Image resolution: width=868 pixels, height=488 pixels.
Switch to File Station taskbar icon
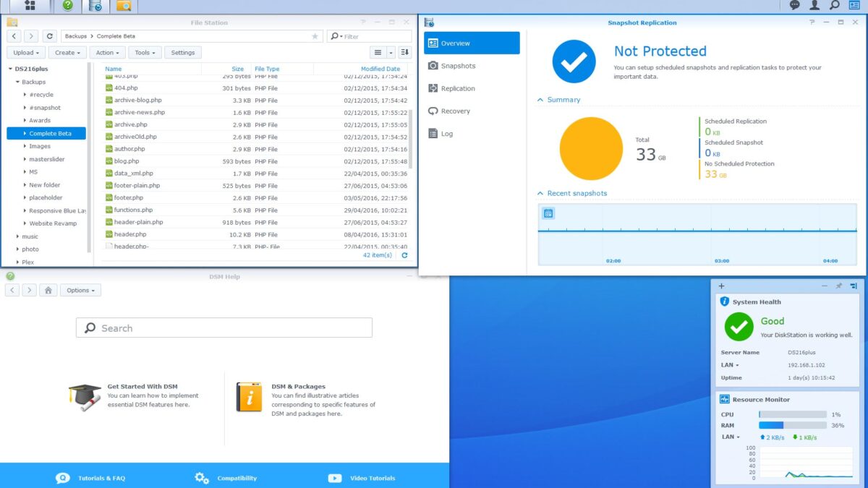pos(124,6)
